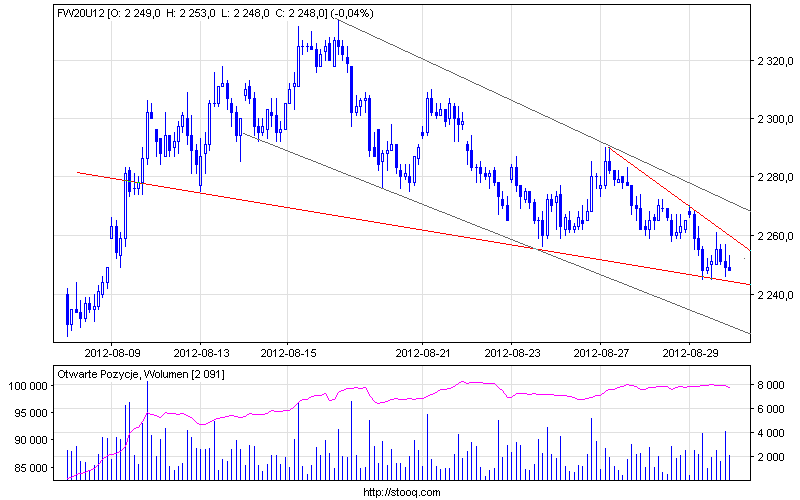The height and width of the screenshot is (500, 800).
Task: Click the 2012-08-09 date label
Action: click(x=112, y=353)
